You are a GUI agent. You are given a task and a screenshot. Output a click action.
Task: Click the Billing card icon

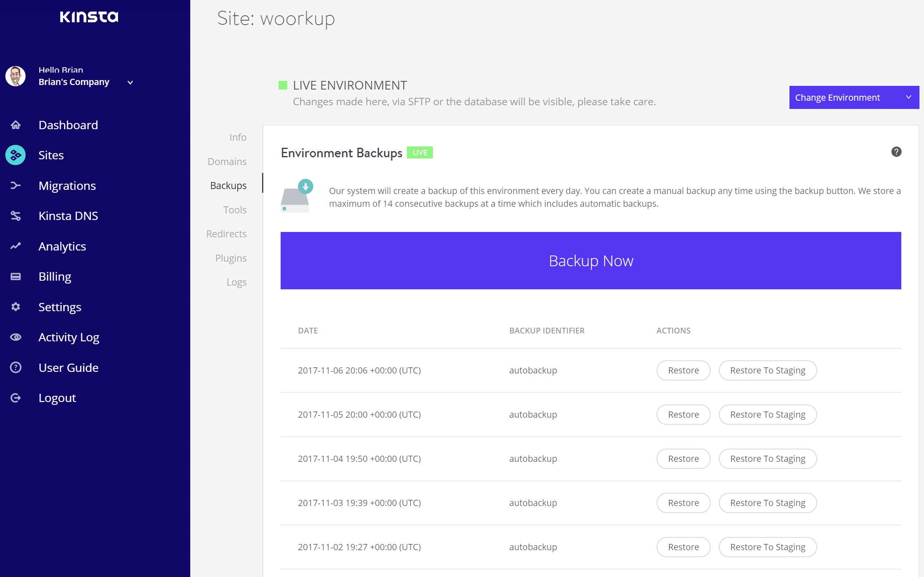pos(16,277)
